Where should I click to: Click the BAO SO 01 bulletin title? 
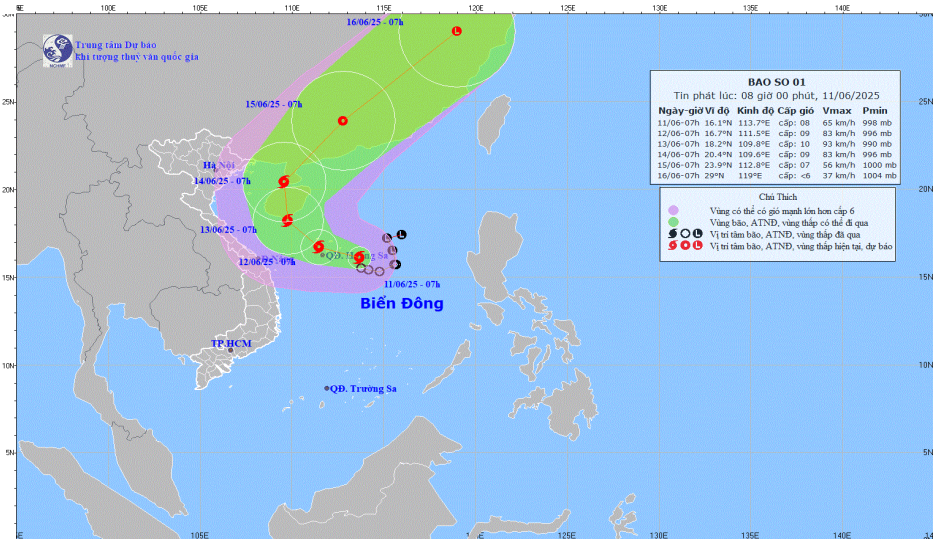tap(777, 82)
